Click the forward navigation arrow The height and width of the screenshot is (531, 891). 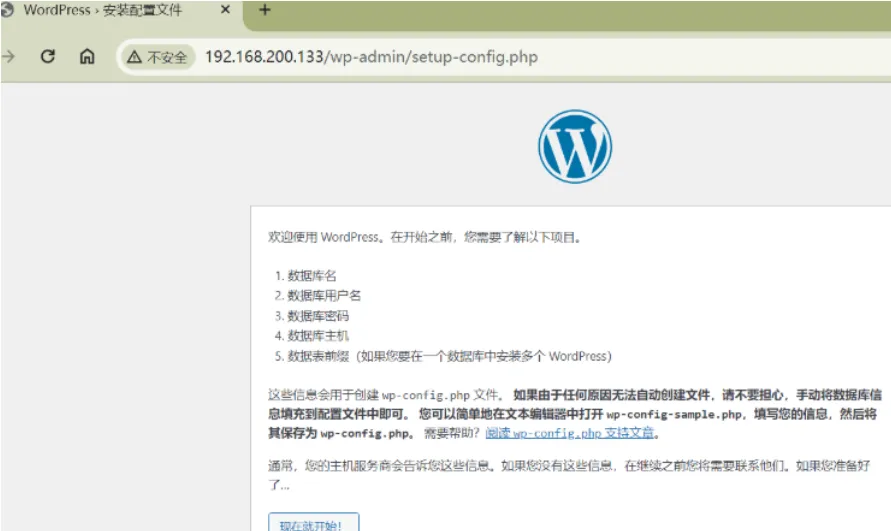point(9,56)
